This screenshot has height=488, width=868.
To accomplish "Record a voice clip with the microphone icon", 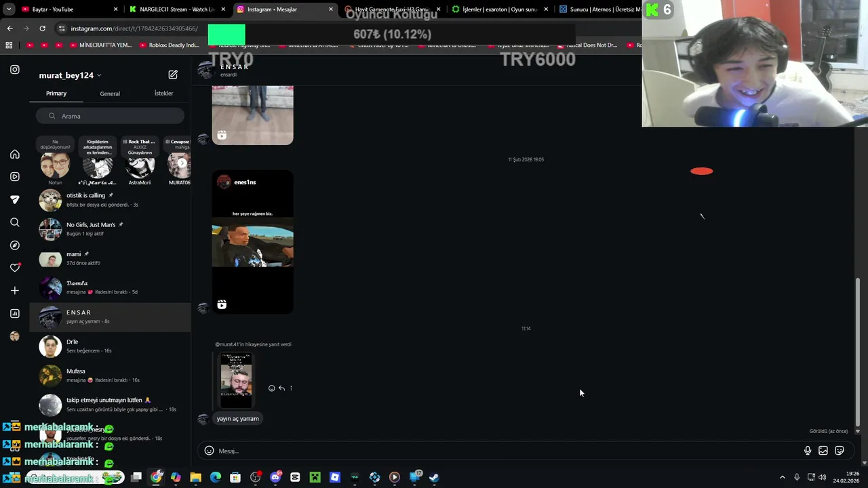I will pyautogui.click(x=808, y=451).
